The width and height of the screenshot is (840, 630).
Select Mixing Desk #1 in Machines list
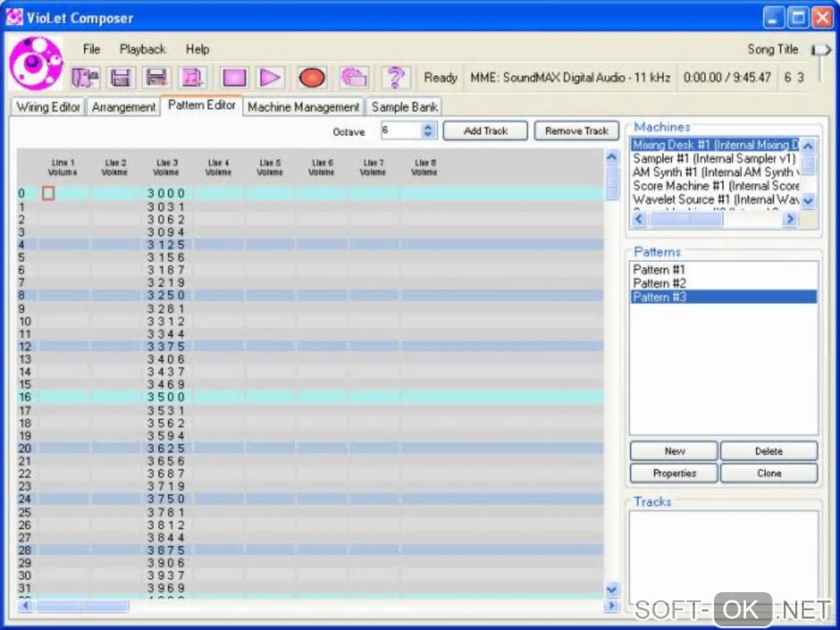tap(715, 145)
